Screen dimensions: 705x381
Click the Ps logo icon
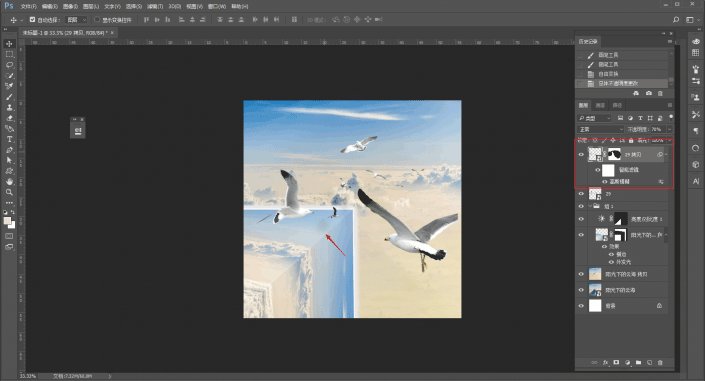click(9, 6)
